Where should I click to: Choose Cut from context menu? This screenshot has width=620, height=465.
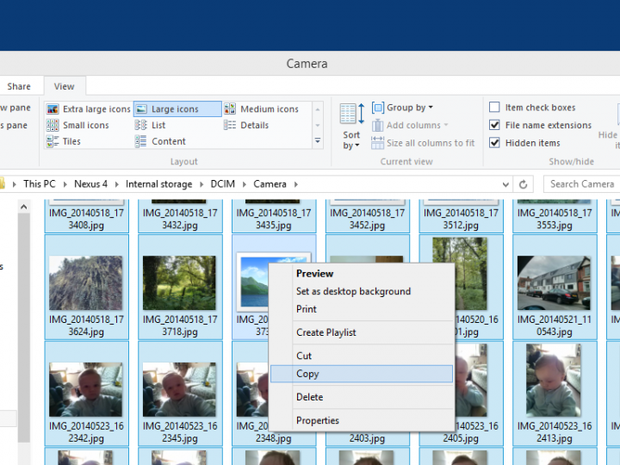pyautogui.click(x=362, y=356)
